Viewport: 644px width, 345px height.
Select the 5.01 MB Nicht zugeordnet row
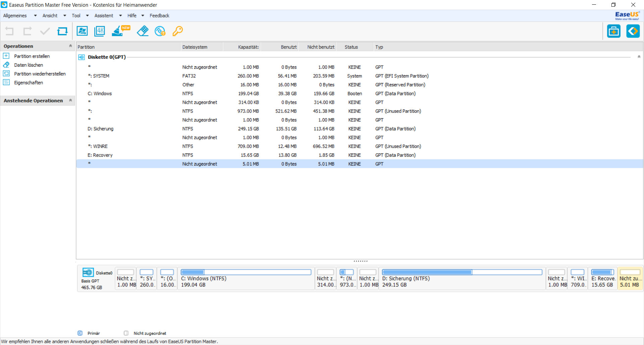[359, 164]
